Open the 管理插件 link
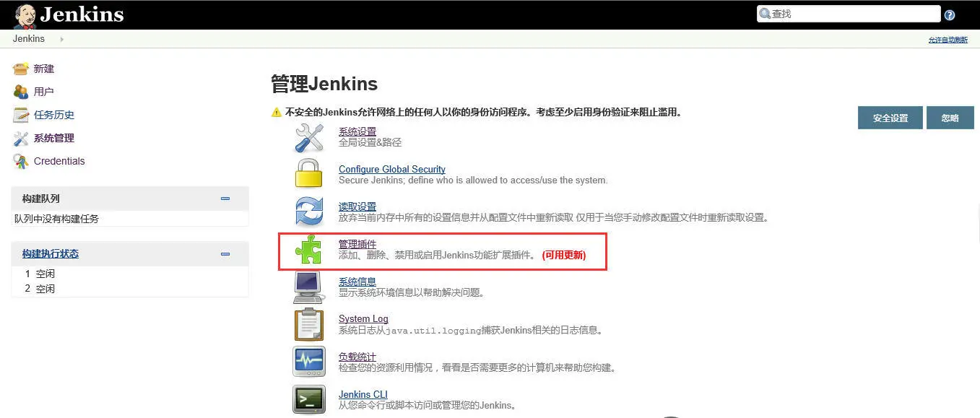 pyautogui.click(x=357, y=244)
